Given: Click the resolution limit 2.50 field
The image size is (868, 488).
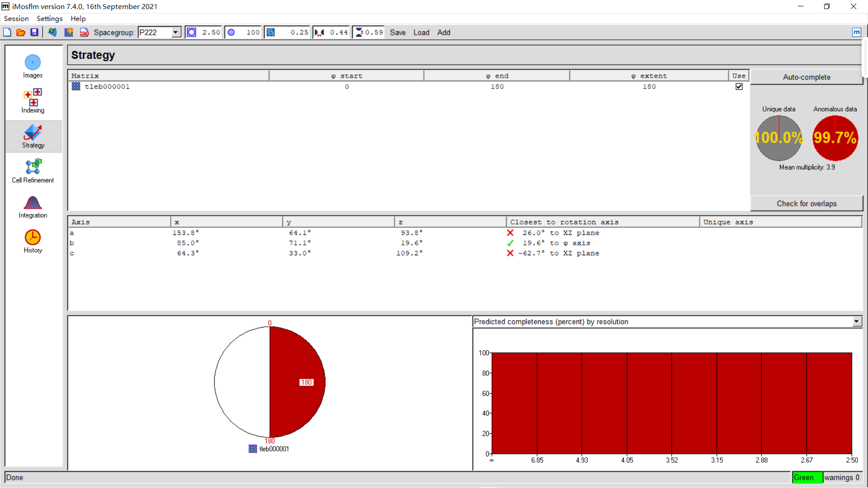Looking at the screenshot, I should (x=211, y=33).
